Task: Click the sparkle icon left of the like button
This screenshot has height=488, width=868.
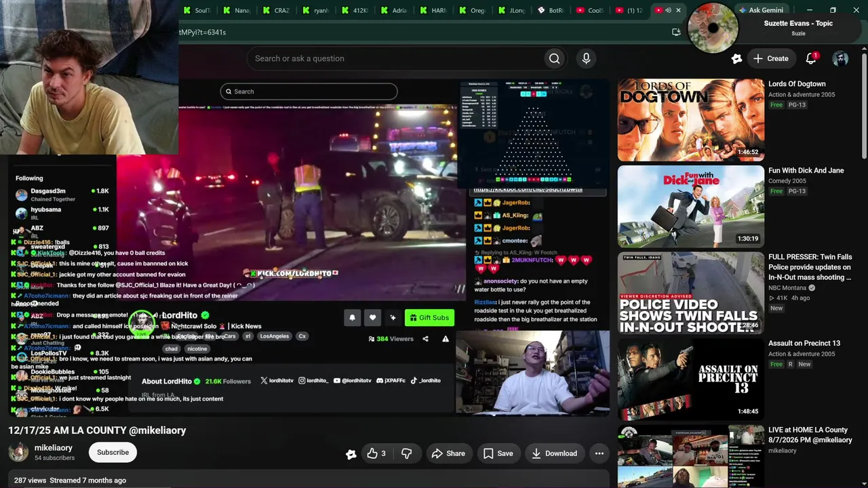Action: click(x=351, y=454)
